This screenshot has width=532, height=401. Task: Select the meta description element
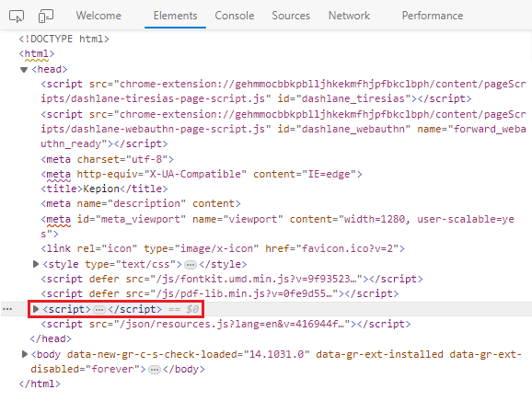click(x=141, y=203)
